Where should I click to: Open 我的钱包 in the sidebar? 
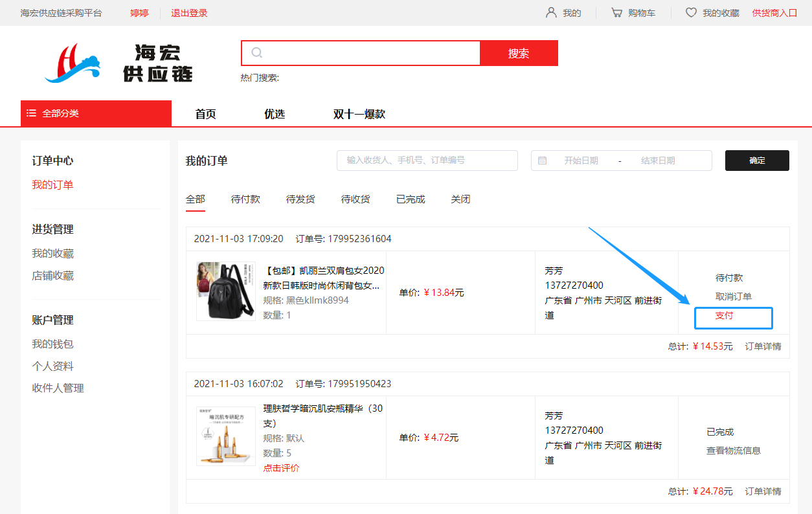pos(52,344)
